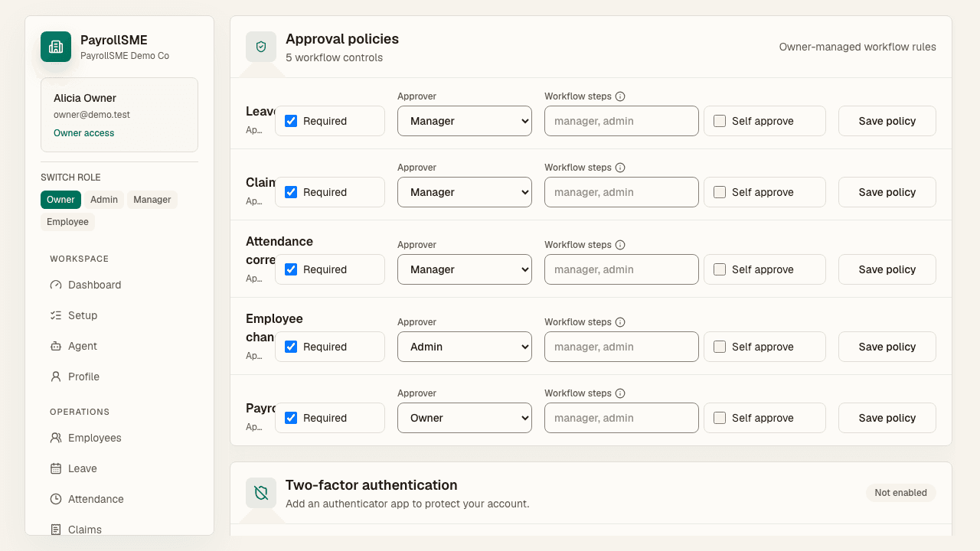Click the Workflow steps info icon in the Leave row

(620, 96)
